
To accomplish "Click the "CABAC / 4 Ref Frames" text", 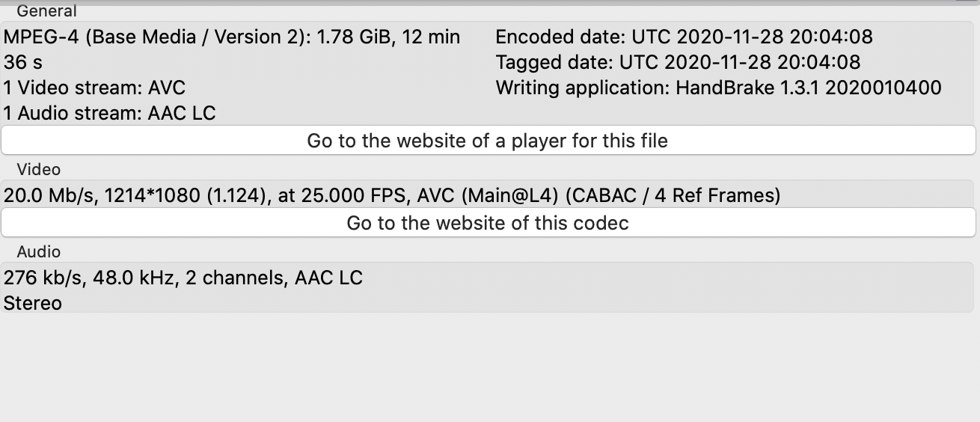I will pyautogui.click(x=673, y=195).
